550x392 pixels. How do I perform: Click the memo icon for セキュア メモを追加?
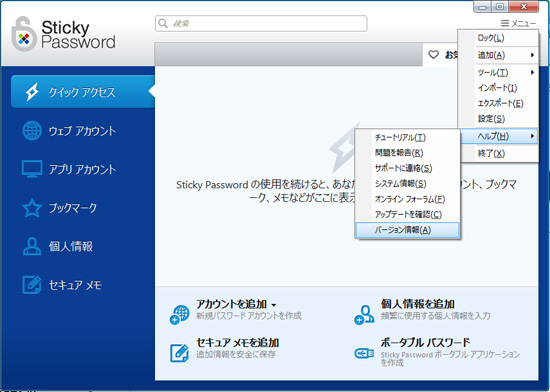pyautogui.click(x=180, y=353)
